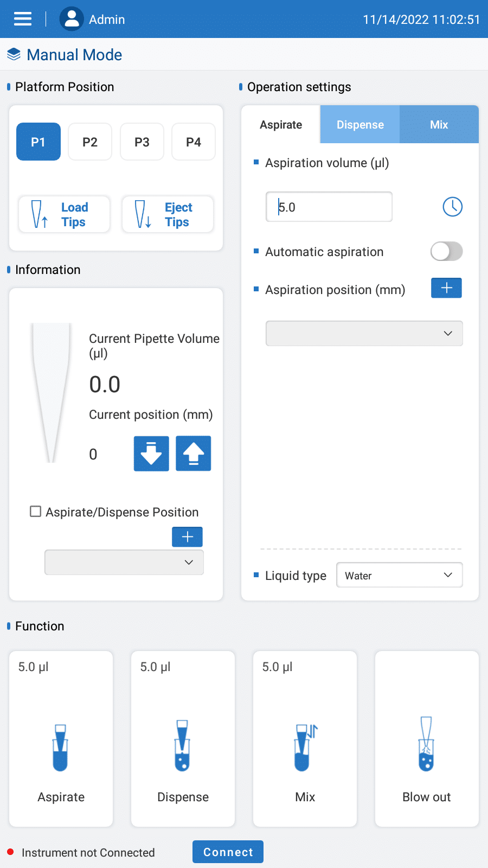Screen dimensions: 488x868
Task: Run the Blow out function
Action: click(x=427, y=738)
